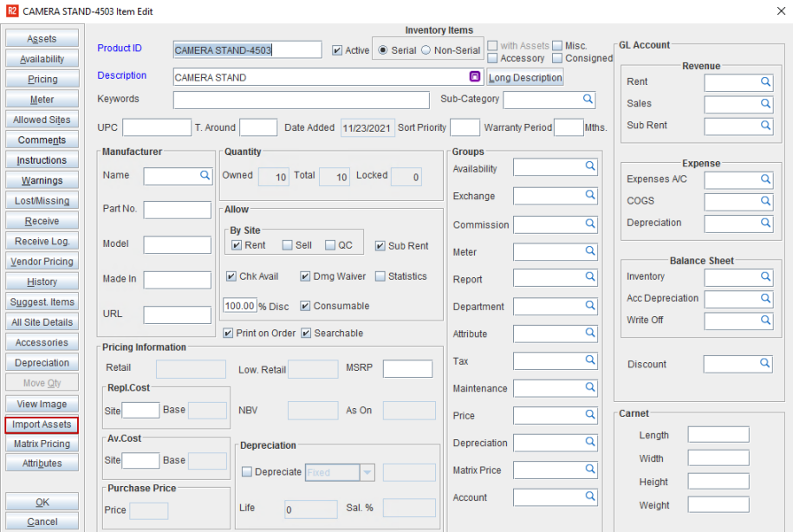Enable the Sell checkbox under Allow
This screenshot has width=793, height=532.
(x=286, y=245)
